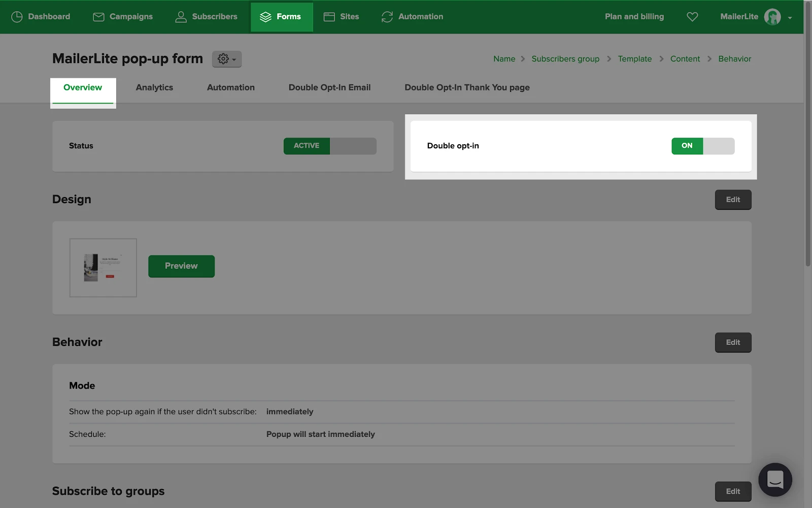Image resolution: width=812 pixels, height=508 pixels.
Task: Open the Double Opt-In Email tab
Action: [329, 87]
